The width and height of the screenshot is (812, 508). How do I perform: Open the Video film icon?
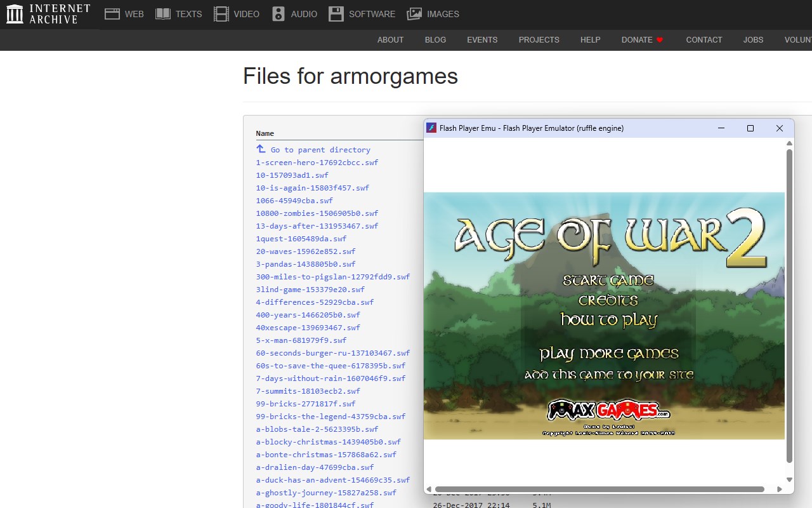pyautogui.click(x=221, y=14)
